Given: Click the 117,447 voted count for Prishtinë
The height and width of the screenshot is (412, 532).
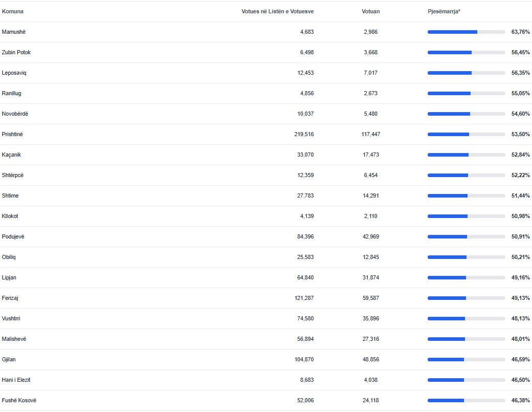Looking at the screenshot, I should (x=370, y=134).
